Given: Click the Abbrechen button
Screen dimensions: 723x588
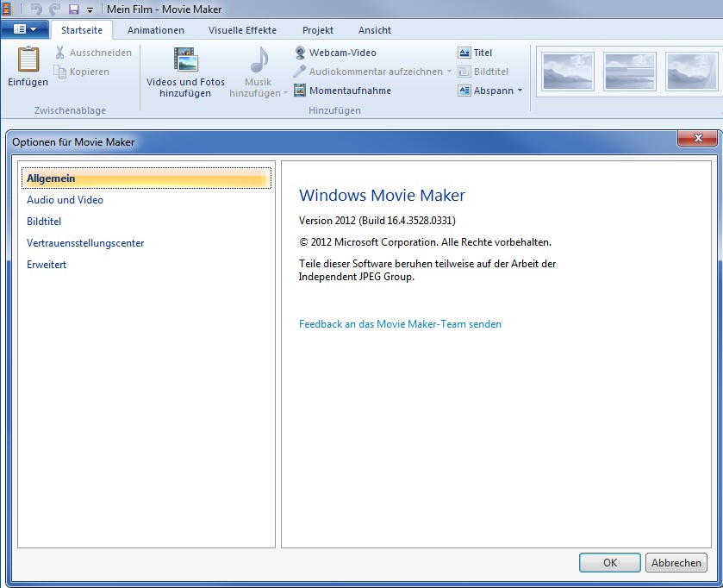Looking at the screenshot, I should 676,563.
